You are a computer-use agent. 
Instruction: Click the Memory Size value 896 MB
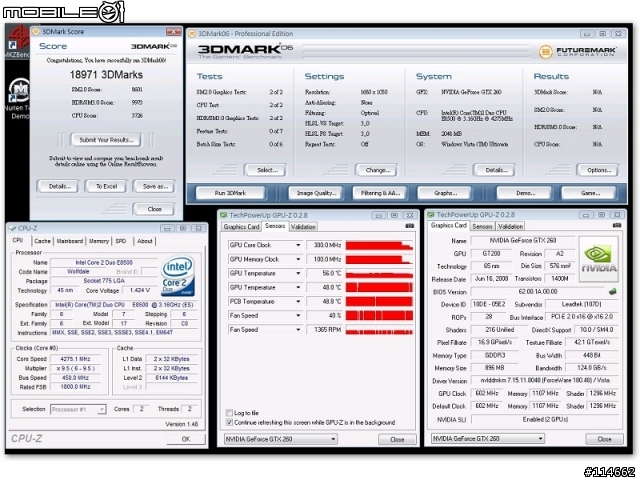tap(494, 368)
